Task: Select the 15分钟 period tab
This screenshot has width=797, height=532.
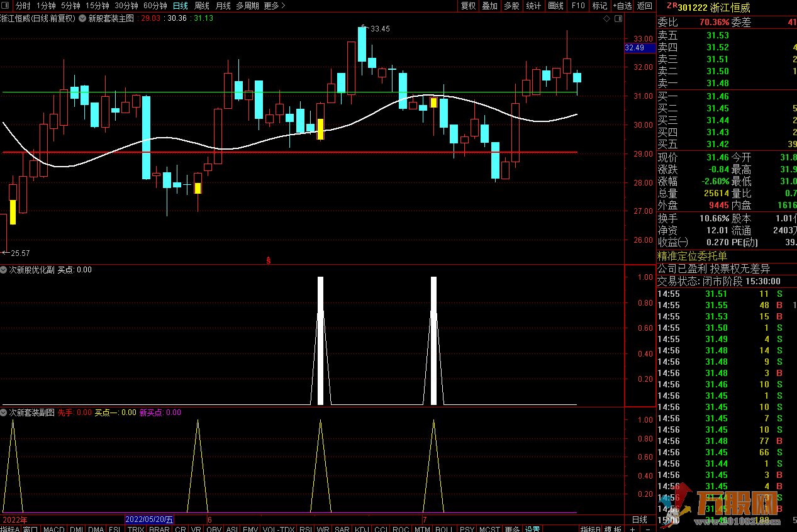Action: (x=98, y=6)
